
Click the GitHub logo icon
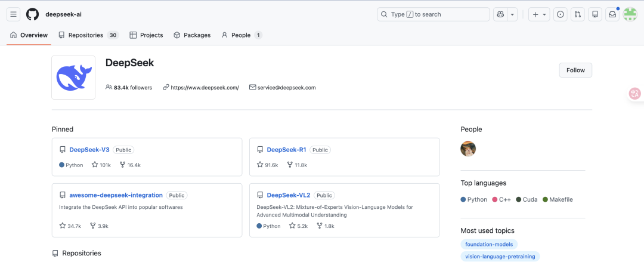point(32,14)
